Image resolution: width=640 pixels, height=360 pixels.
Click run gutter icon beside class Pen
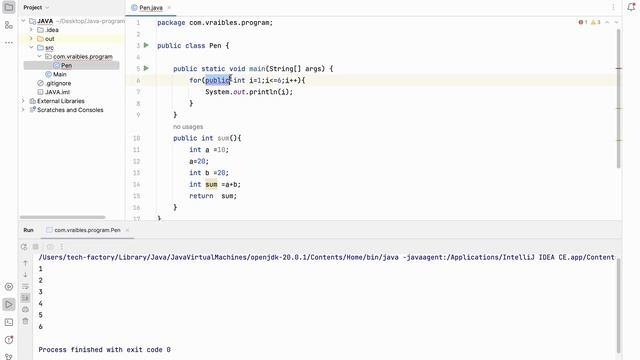[x=147, y=45]
